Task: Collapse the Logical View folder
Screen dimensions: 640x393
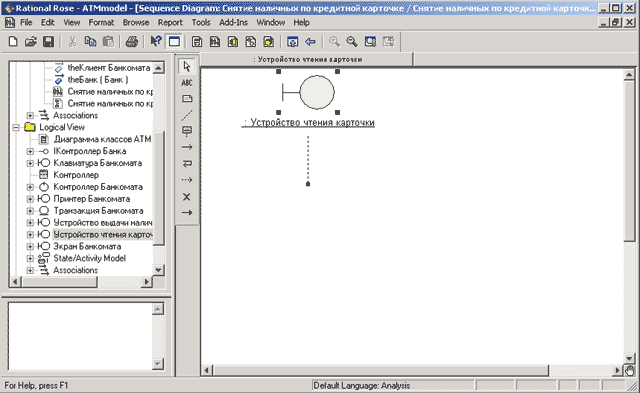Action: [16, 127]
